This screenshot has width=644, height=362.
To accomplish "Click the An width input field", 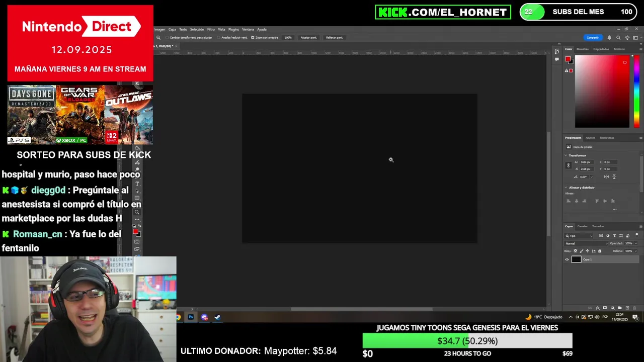I will (587, 162).
